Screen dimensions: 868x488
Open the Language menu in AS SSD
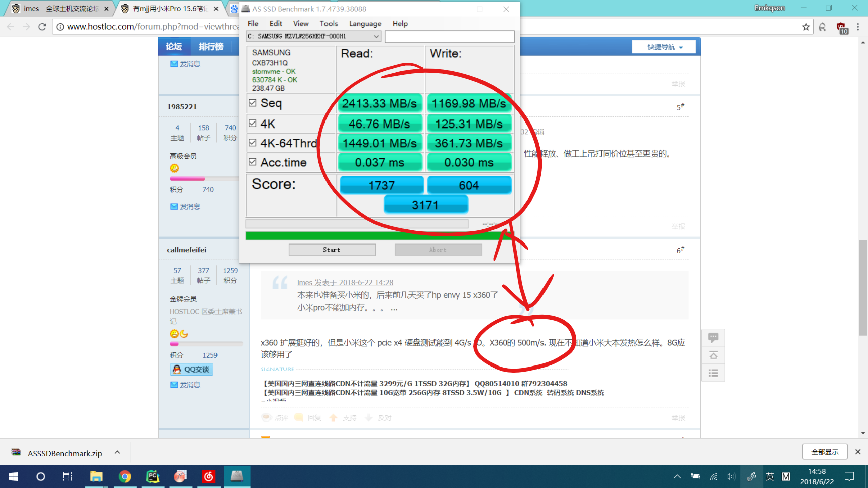365,24
